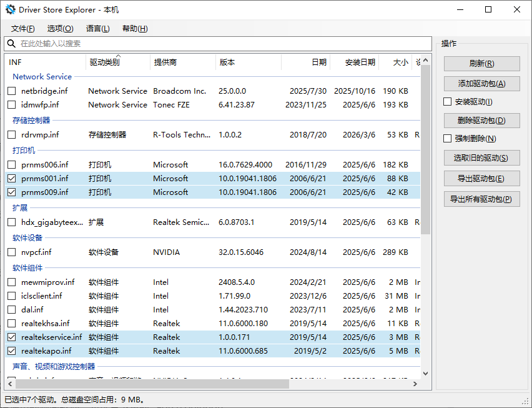Enable the 强制删除 checkbox
532x408 pixels.
448,139
